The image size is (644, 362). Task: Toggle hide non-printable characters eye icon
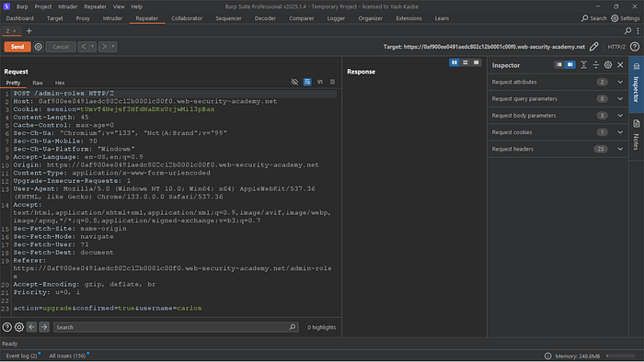point(294,82)
